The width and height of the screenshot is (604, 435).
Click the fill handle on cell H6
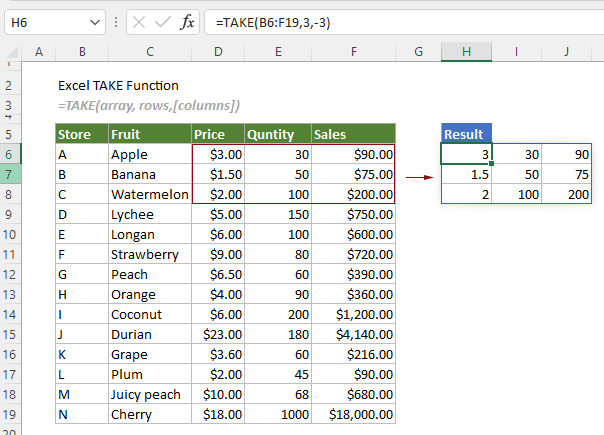[492, 164]
